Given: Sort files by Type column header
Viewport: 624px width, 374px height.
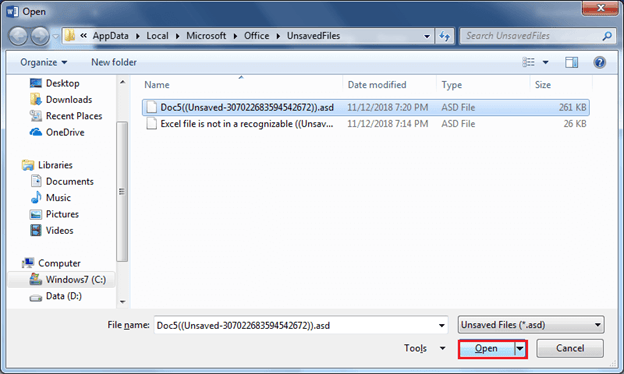Looking at the screenshot, I should [452, 85].
